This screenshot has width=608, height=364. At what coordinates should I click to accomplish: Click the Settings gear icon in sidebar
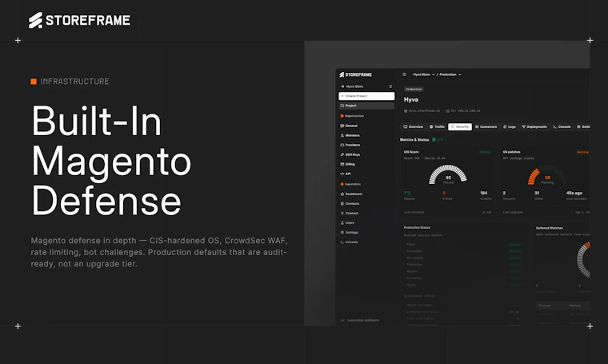[342, 233]
